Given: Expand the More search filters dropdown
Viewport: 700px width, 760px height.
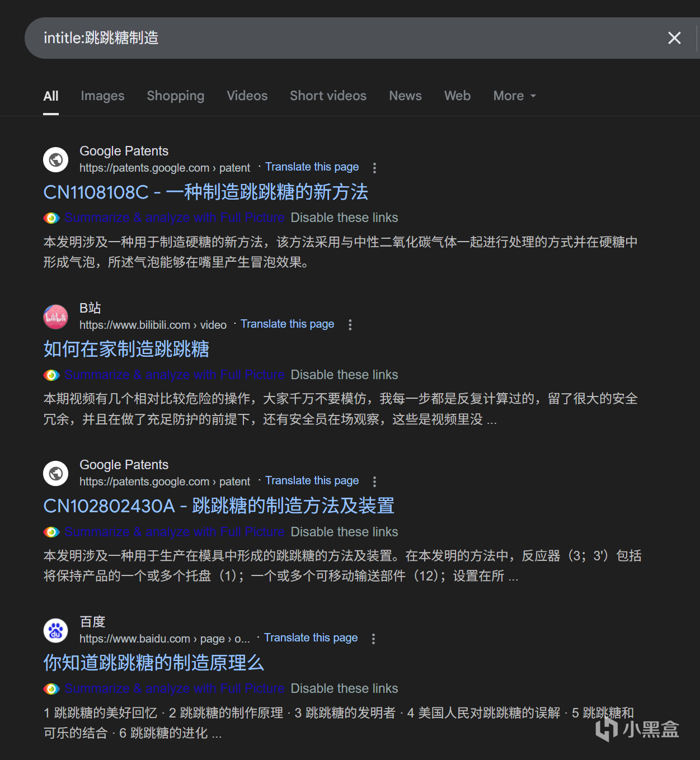Looking at the screenshot, I should pyautogui.click(x=514, y=96).
